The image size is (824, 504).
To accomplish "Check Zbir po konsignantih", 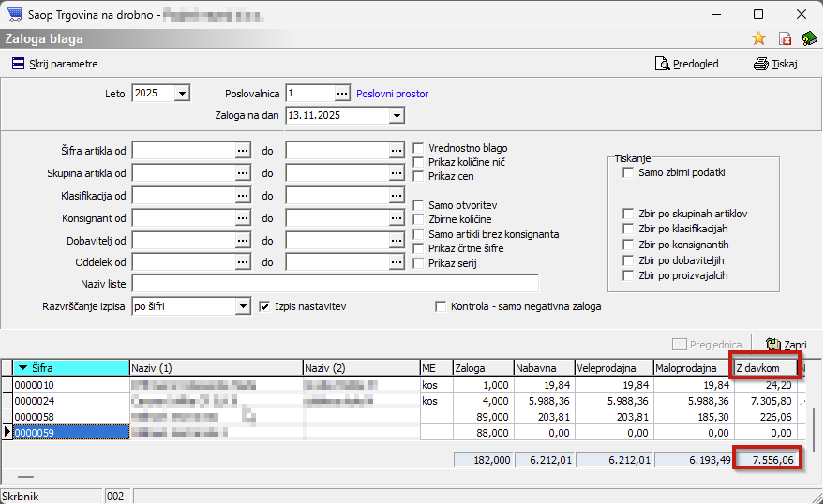I will 628,245.
